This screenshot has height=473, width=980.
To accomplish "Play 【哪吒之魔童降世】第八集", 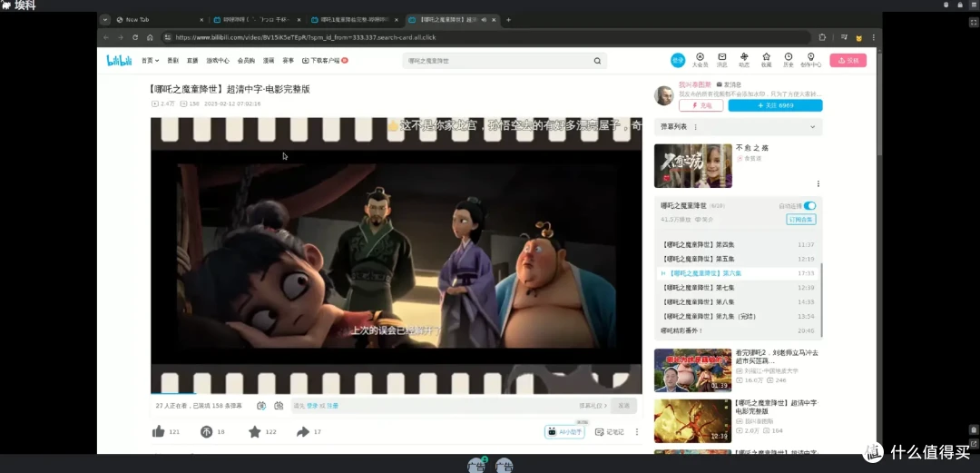I will point(738,302).
